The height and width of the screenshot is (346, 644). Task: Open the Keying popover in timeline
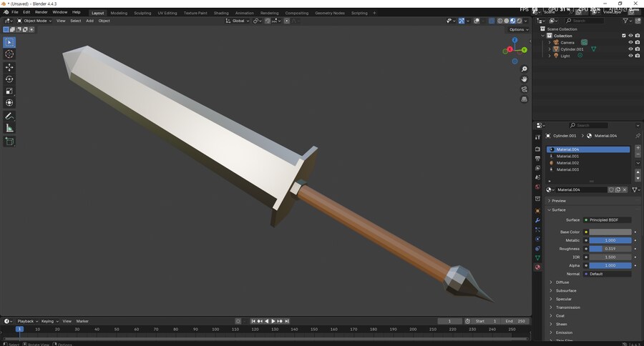[49, 322]
